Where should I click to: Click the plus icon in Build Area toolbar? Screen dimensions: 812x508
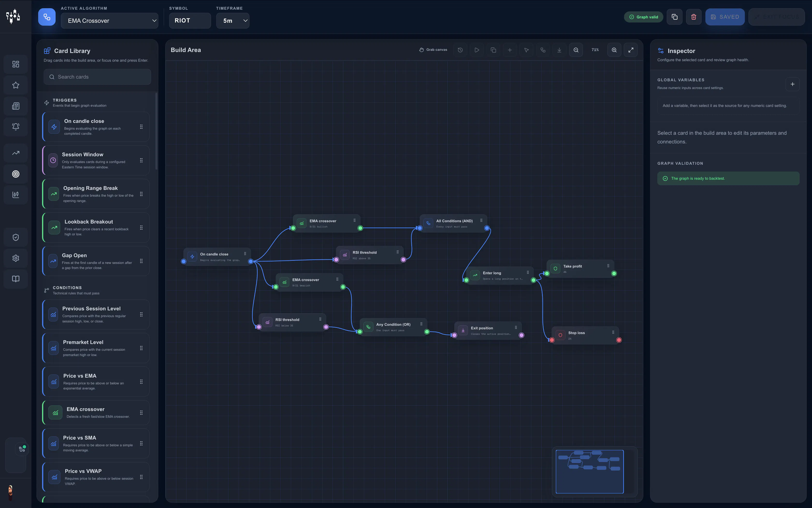[510, 50]
